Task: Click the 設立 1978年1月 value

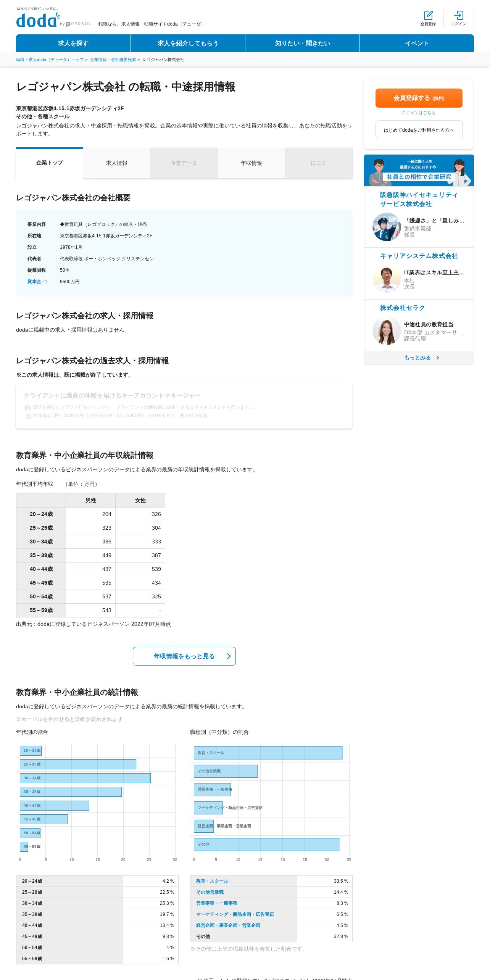Action: pyautogui.click(x=71, y=247)
